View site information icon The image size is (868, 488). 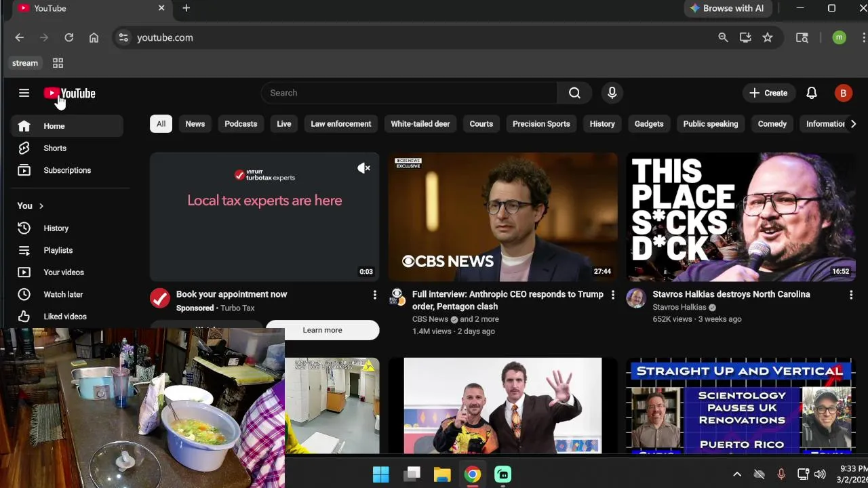pyautogui.click(x=123, y=38)
